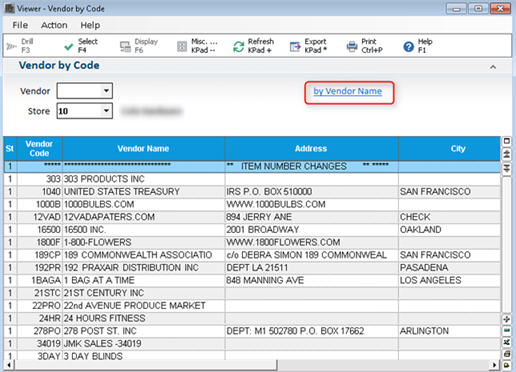
Task: Click the green X spreadsheet grid icon
Action: 507,342
